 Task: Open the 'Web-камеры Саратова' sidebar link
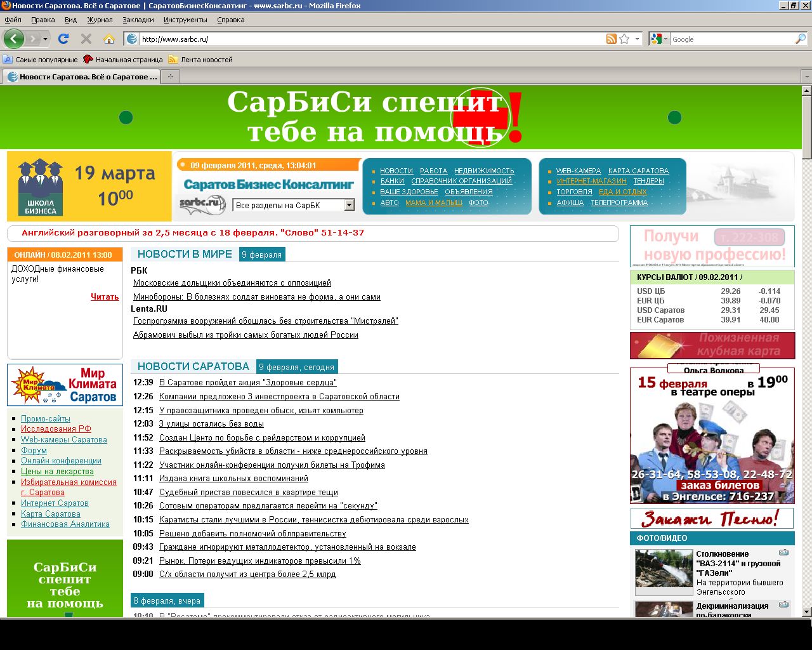[x=64, y=439]
